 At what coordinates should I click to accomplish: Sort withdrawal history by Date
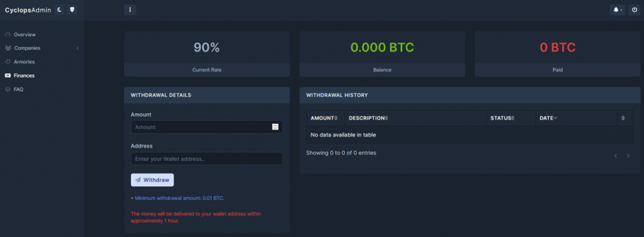coord(576,118)
